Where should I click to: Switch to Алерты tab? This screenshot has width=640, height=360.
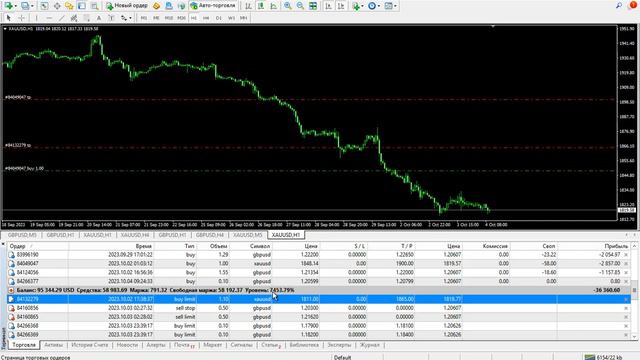(156, 345)
